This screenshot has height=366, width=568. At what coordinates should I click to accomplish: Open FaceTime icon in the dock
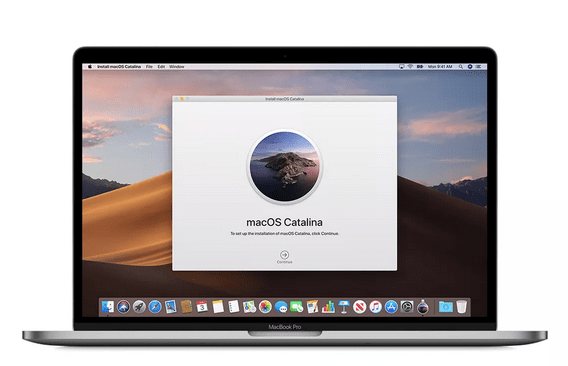(x=297, y=307)
